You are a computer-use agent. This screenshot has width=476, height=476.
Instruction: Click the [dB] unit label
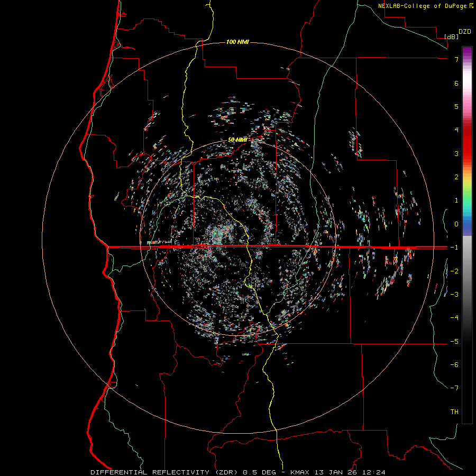pos(452,36)
